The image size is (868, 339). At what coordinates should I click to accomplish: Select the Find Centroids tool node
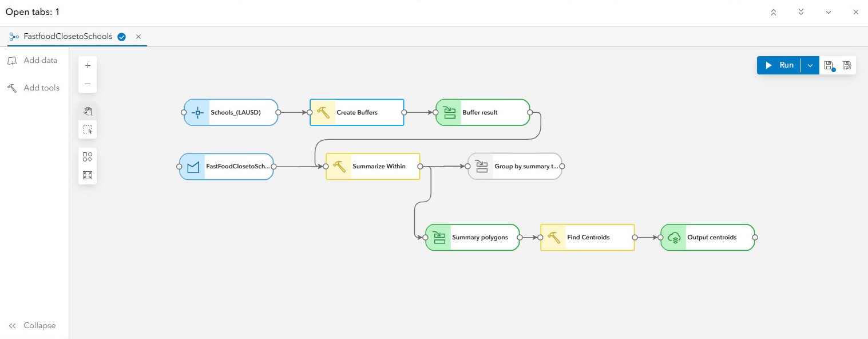click(587, 237)
